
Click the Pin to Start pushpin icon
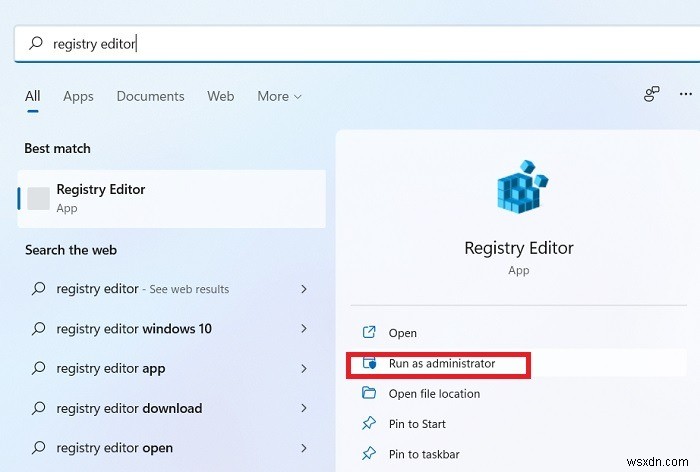(369, 423)
